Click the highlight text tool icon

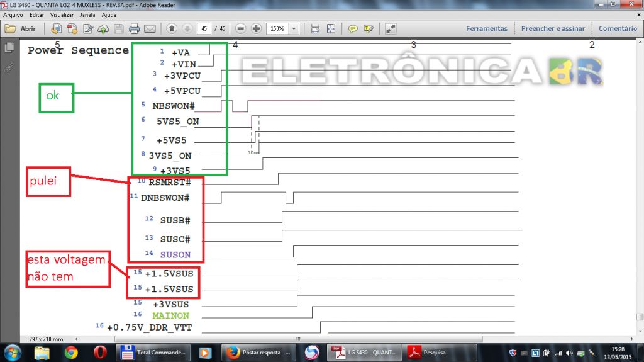(x=369, y=28)
